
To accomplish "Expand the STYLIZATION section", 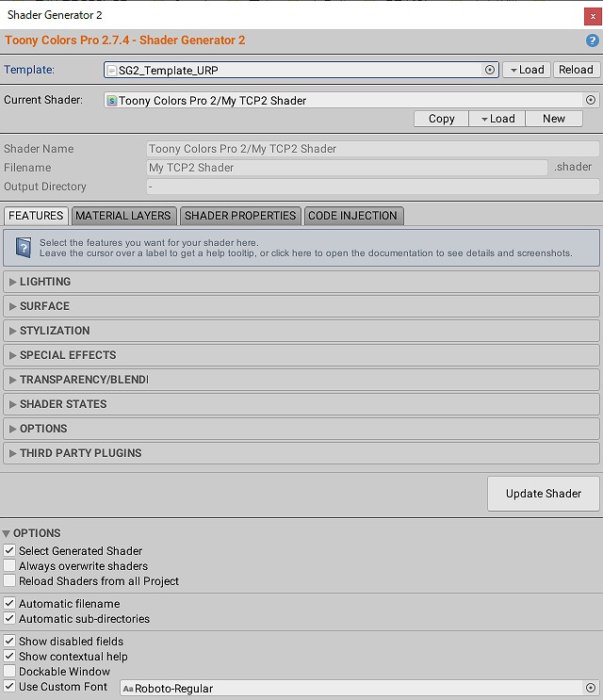I will point(301,331).
